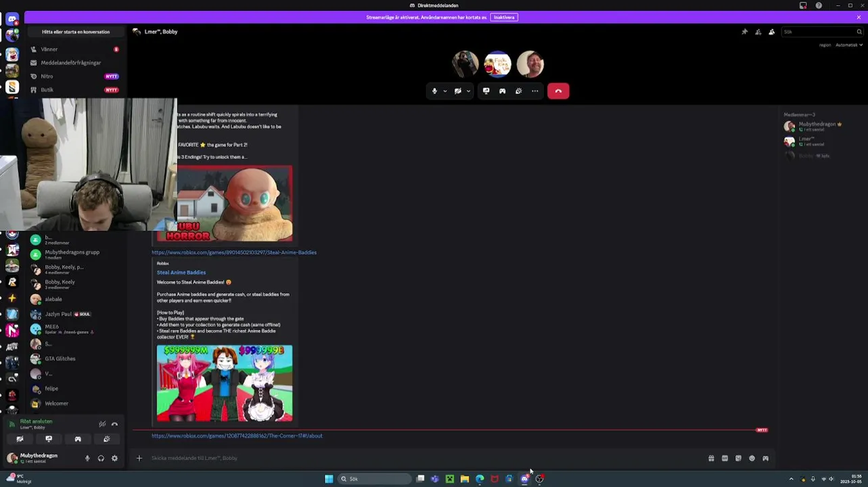This screenshot has height=487, width=868.
Task: Open File Explorer from taskbar
Action: 465,479
